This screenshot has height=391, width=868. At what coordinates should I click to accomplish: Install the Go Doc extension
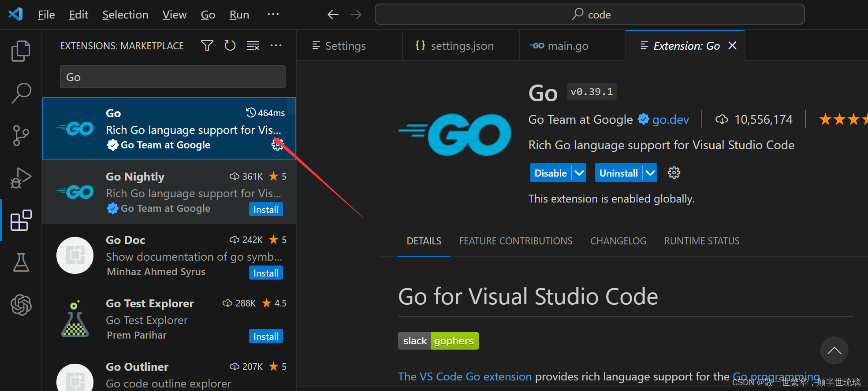click(x=266, y=273)
